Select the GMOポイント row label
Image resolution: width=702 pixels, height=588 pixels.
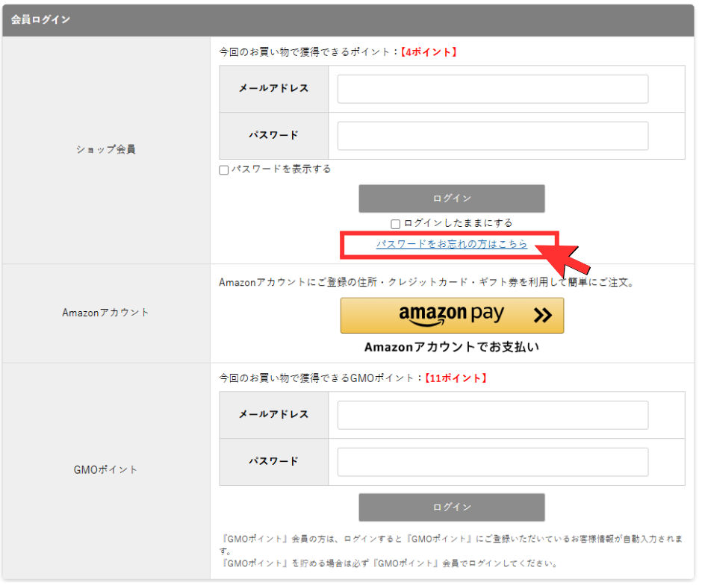(105, 470)
